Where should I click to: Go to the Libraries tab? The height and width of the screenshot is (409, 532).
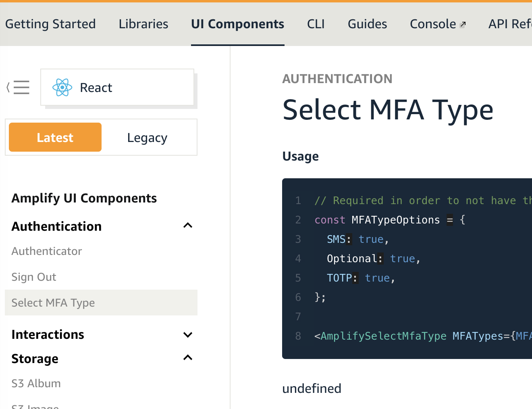click(143, 24)
